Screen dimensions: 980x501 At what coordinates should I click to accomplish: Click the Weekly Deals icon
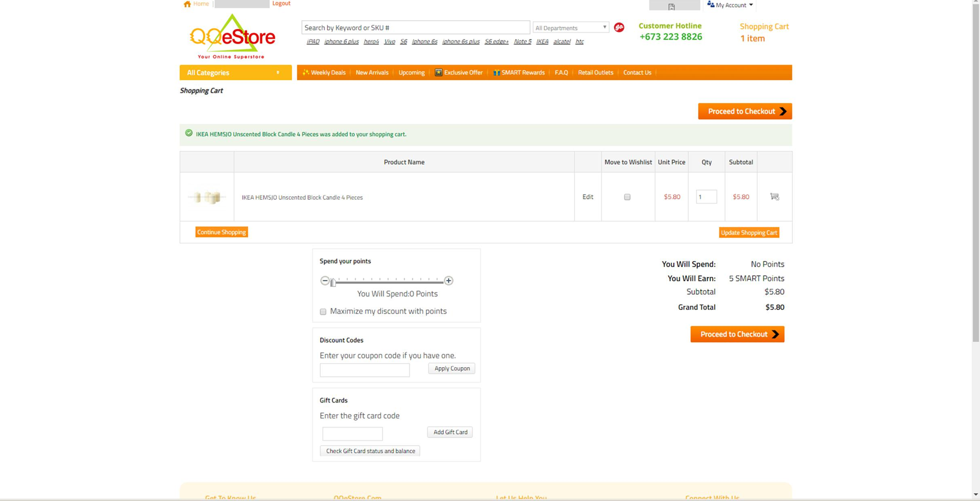click(305, 72)
